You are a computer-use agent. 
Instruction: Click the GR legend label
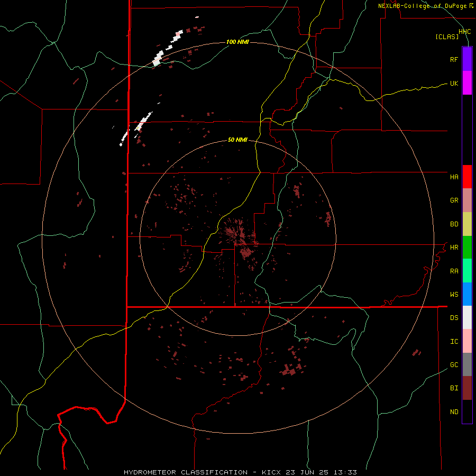click(x=454, y=200)
